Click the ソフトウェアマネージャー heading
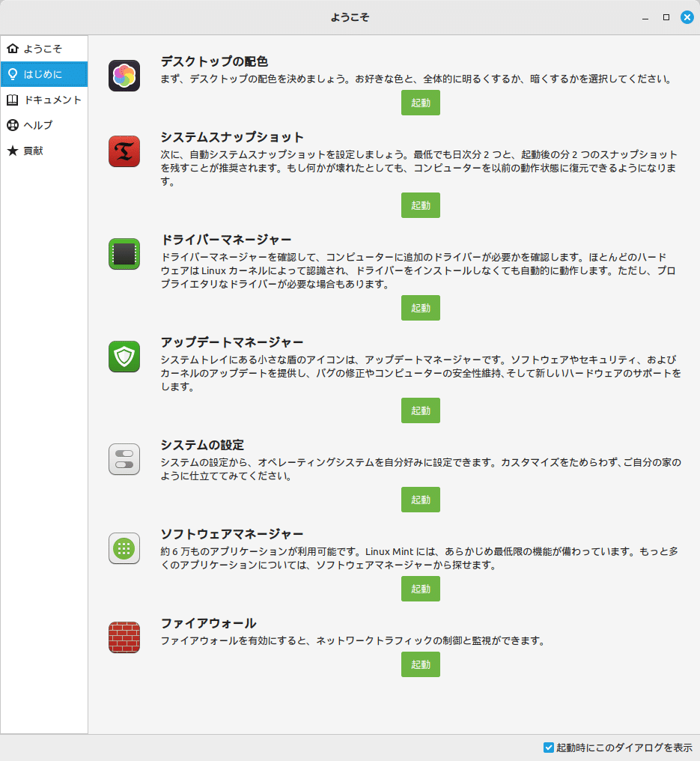700x761 pixels. pos(232,534)
